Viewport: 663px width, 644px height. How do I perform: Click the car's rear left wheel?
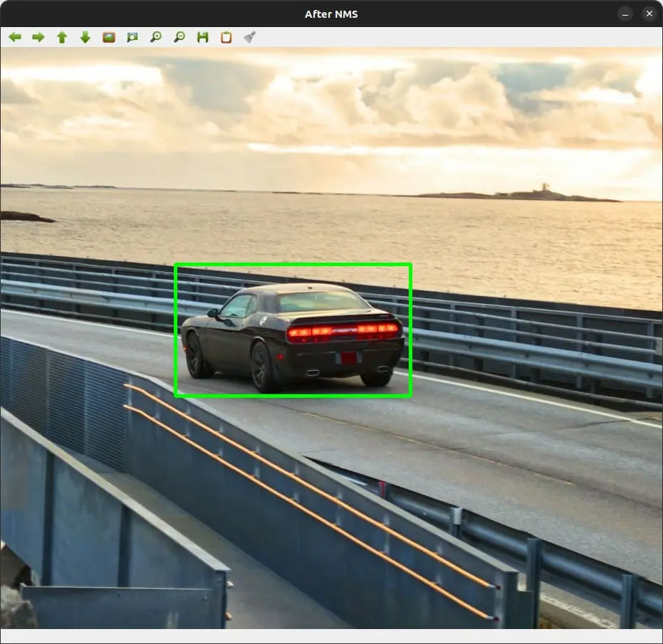tap(262, 366)
